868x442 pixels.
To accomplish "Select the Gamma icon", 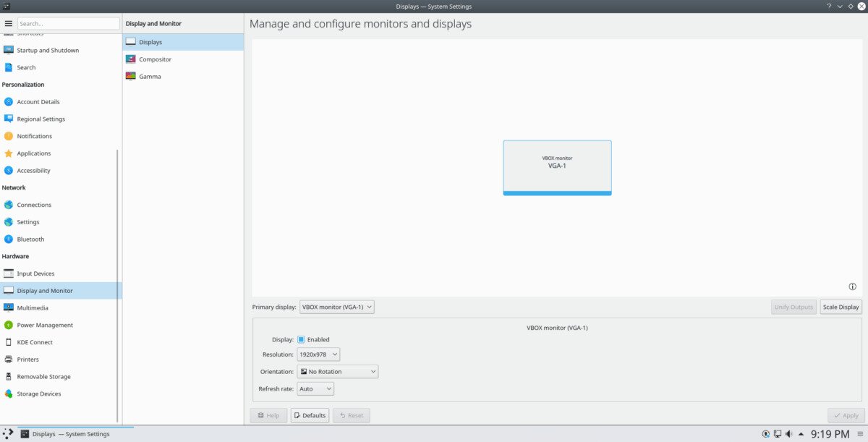I will (131, 77).
